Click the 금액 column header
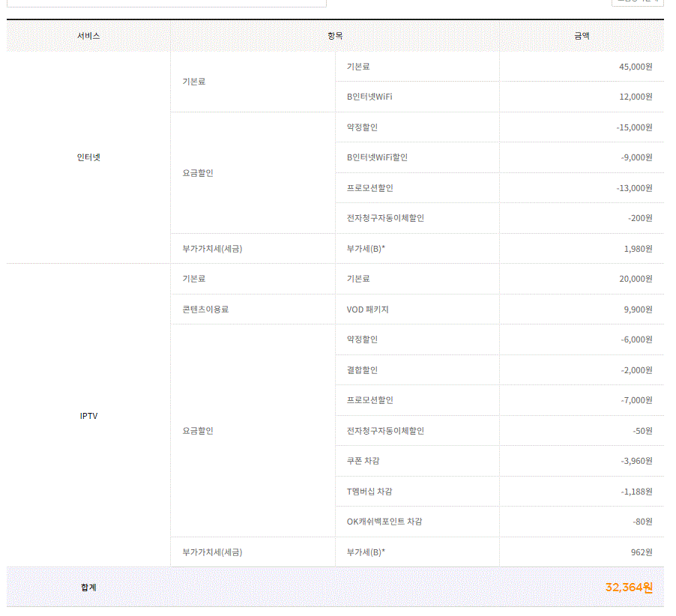The height and width of the screenshot is (616, 676). [x=582, y=36]
